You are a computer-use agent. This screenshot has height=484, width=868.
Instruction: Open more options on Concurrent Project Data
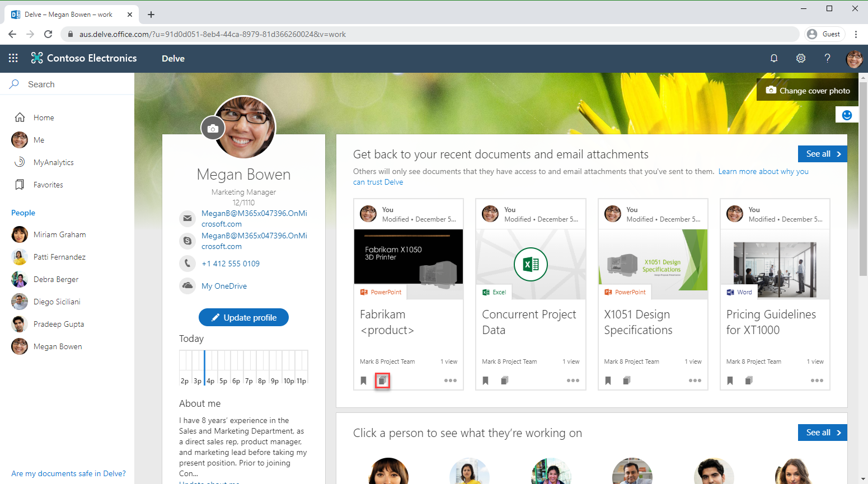tap(573, 380)
